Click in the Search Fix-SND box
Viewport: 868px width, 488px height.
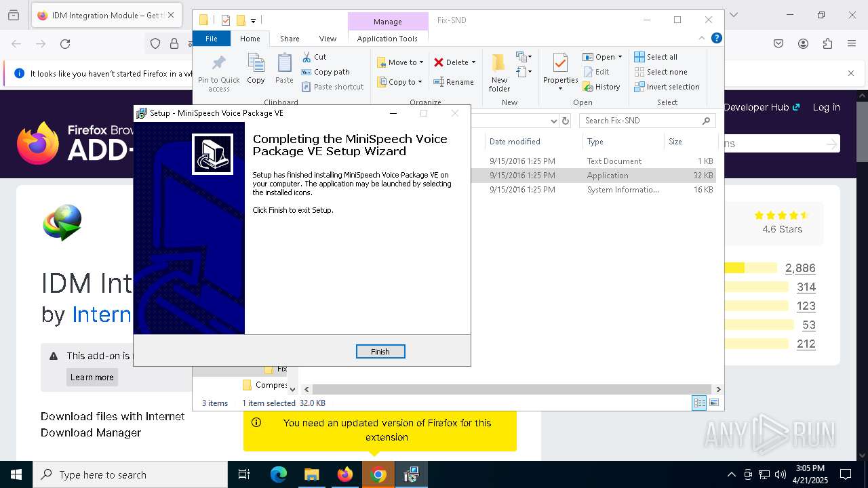coord(648,121)
